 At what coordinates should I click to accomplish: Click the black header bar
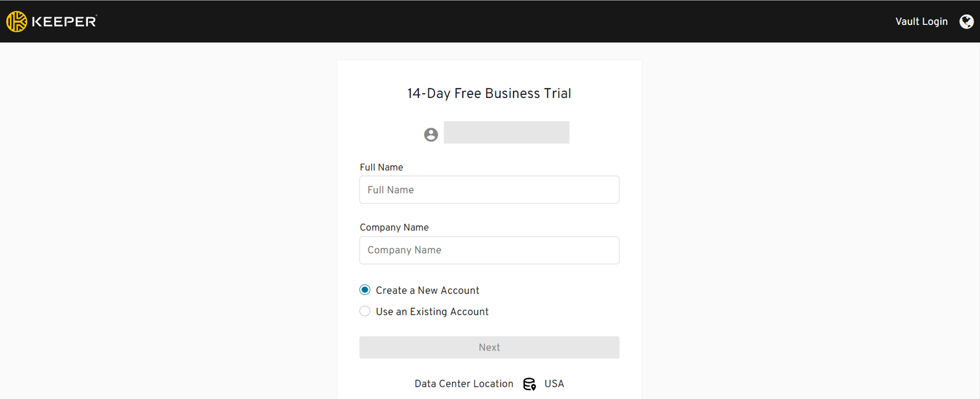[x=490, y=21]
